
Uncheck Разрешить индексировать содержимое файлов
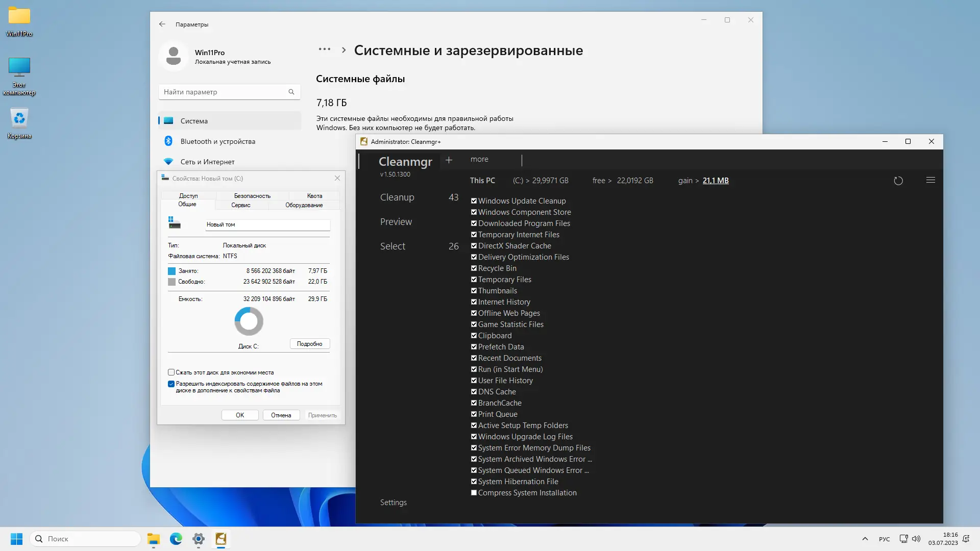pyautogui.click(x=171, y=384)
